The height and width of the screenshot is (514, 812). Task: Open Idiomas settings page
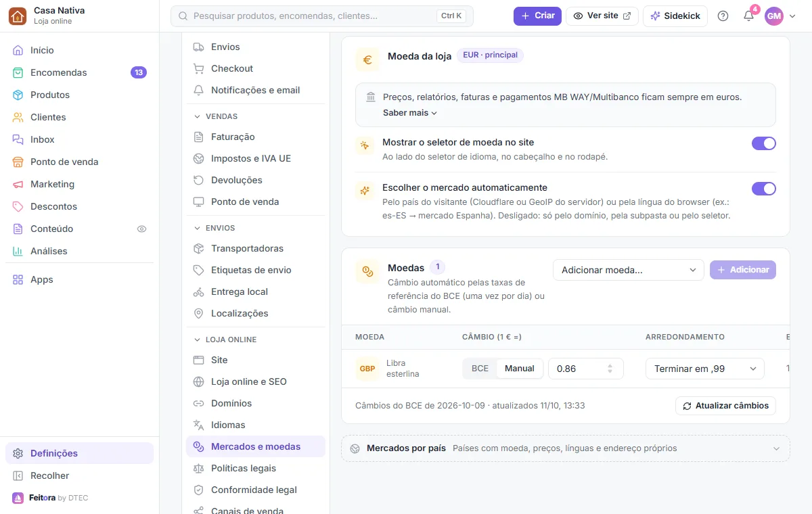pos(256,425)
